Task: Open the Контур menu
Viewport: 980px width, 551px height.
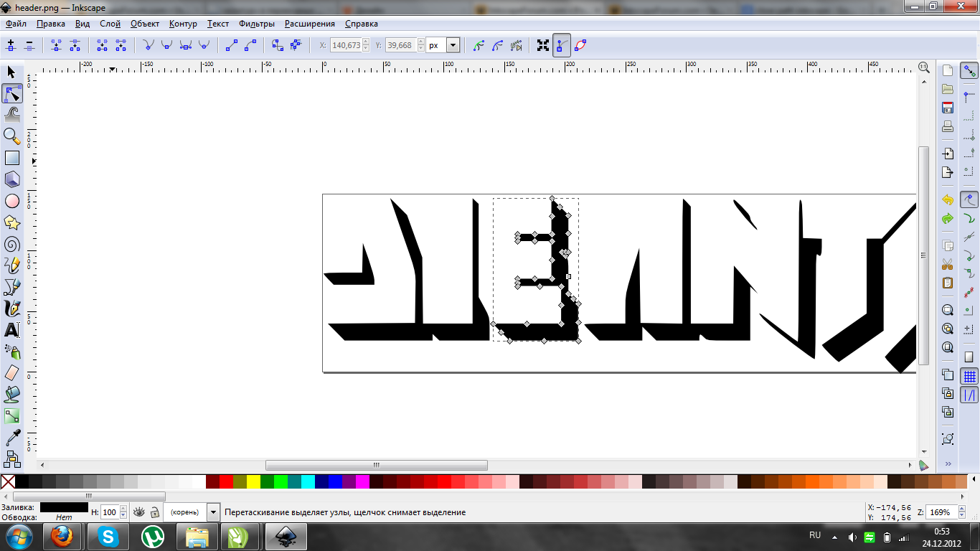Action: coord(183,24)
